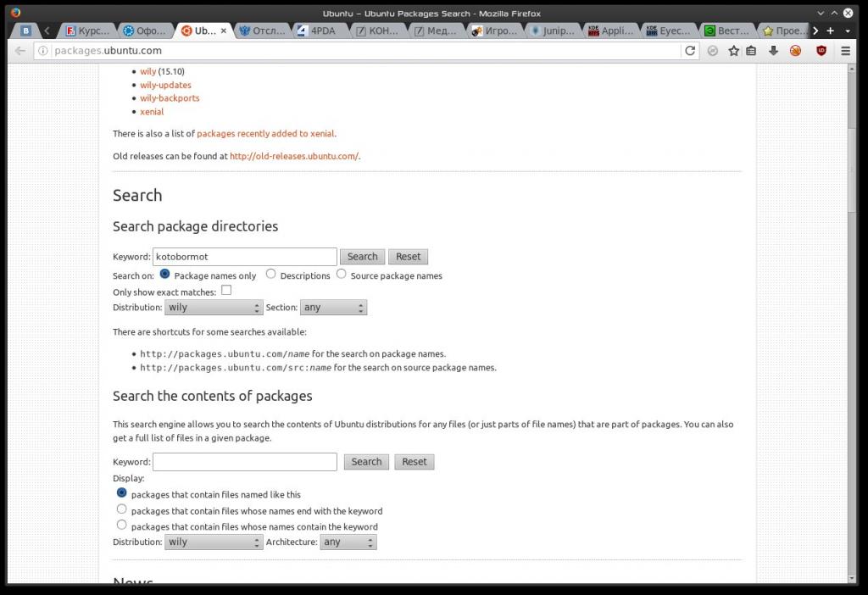Switch to the 'Вест...' tab
Screen dimensions: 868x595
(x=727, y=31)
